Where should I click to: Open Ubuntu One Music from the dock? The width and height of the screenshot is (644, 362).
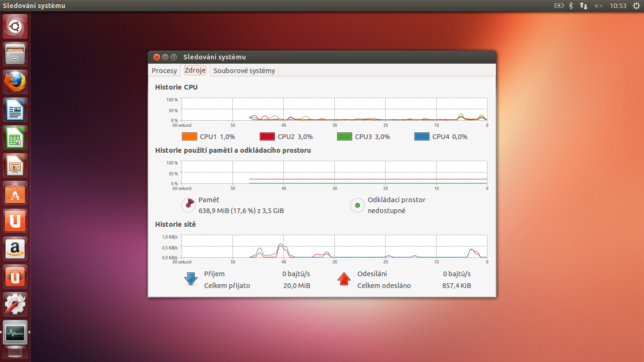(15, 277)
